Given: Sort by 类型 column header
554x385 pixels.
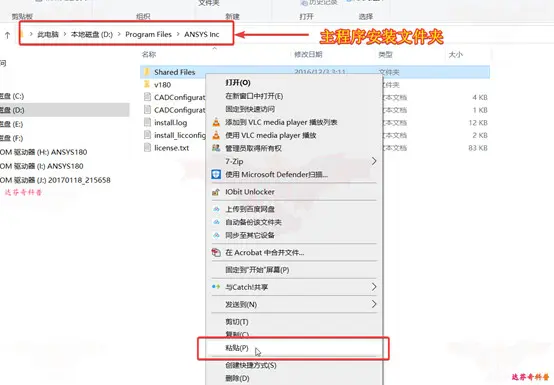Looking at the screenshot, I should [385, 54].
